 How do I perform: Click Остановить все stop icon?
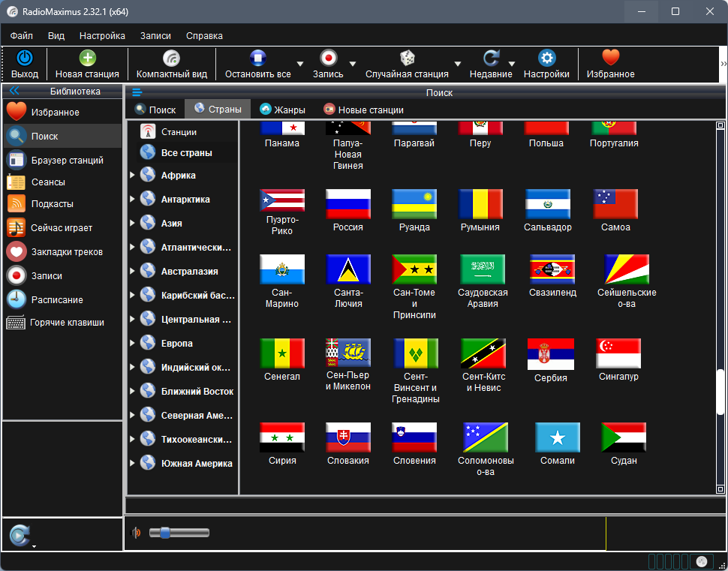[x=257, y=58]
